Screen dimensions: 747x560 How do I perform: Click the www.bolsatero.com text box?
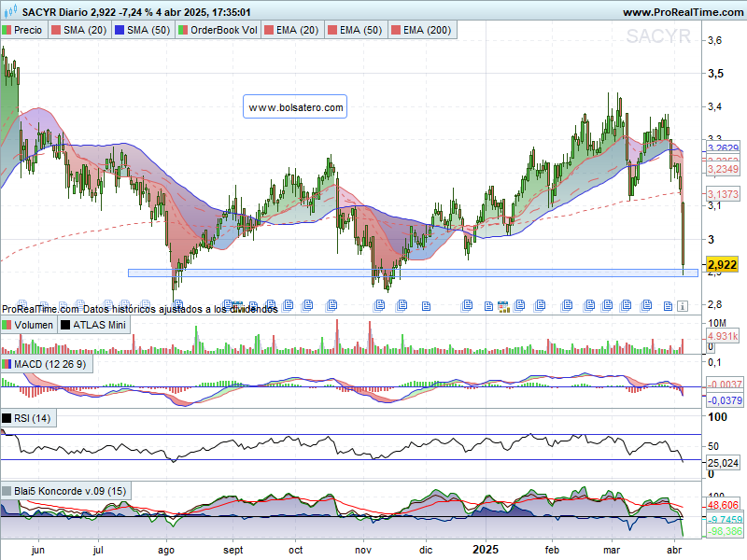tap(295, 106)
